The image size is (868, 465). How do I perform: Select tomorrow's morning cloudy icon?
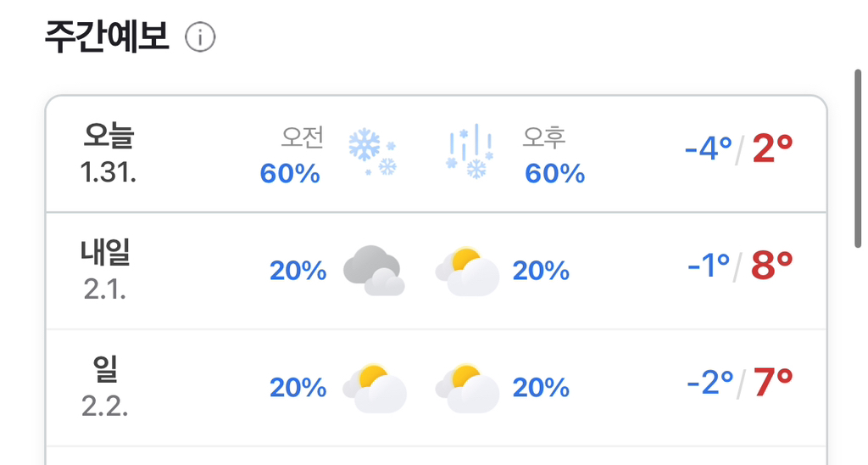coord(374,271)
